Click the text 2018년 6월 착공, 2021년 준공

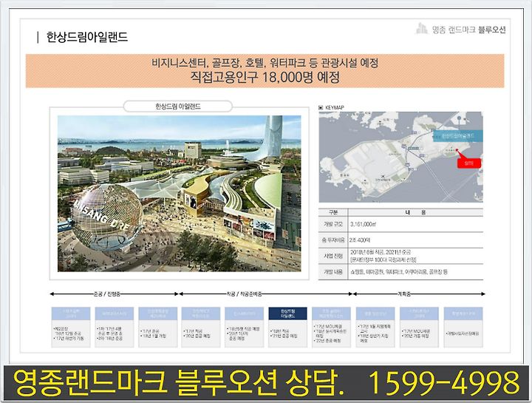click(x=381, y=252)
